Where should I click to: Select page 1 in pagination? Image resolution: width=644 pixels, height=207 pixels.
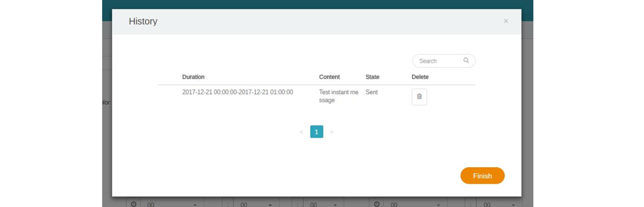click(316, 132)
